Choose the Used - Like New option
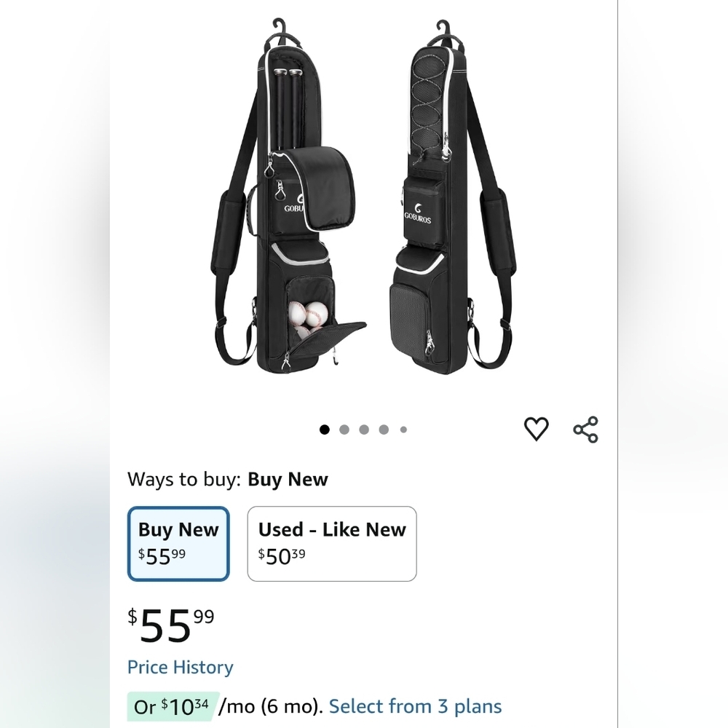 [332, 543]
